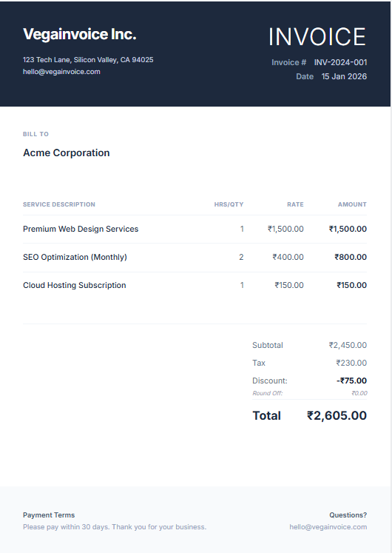Click the bold ₹1,500.00 amount
Image resolution: width=392 pixels, height=553 pixels.
(348, 229)
